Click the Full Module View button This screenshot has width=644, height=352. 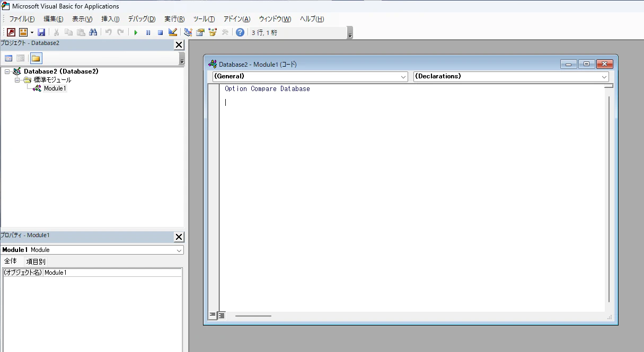[x=222, y=315]
